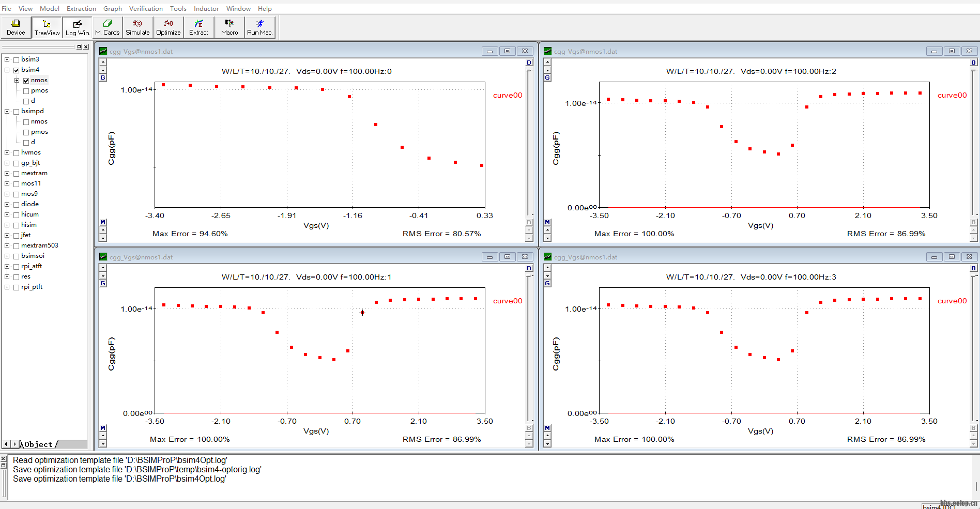Enable the bsim3 checkbox
Viewport: 980px width, 509px height.
pos(17,60)
